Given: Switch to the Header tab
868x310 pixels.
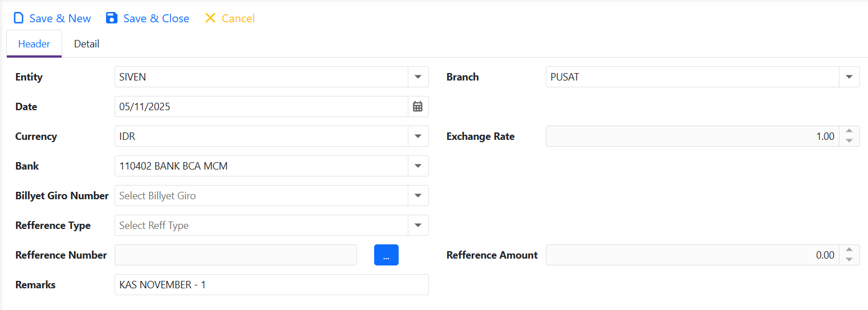Looking at the screenshot, I should [x=34, y=44].
